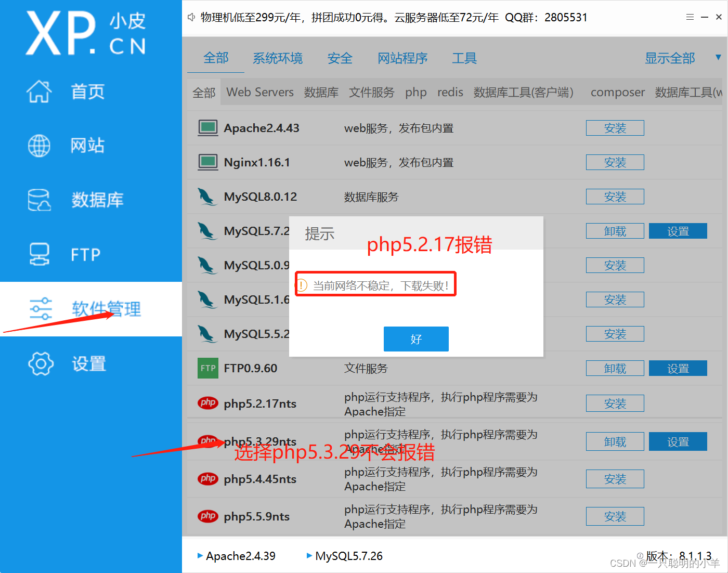
Task: Uninstall MySQL5.7.2 via 卸载 button
Action: (x=615, y=231)
